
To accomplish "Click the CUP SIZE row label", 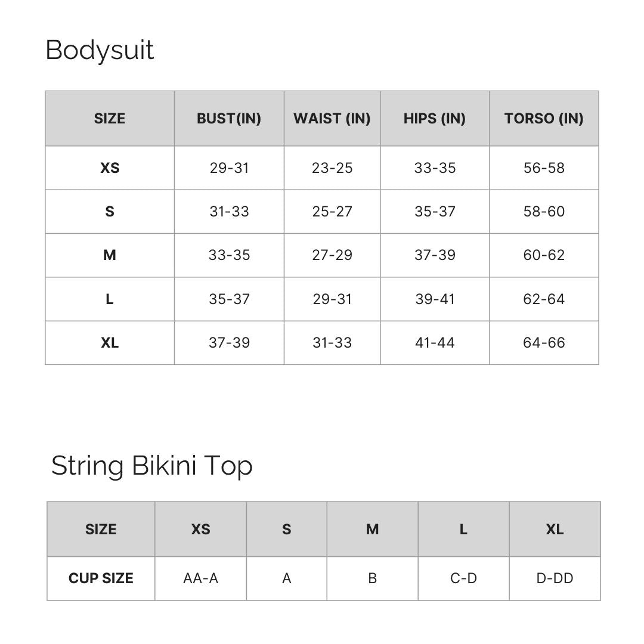I will pyautogui.click(x=101, y=578).
